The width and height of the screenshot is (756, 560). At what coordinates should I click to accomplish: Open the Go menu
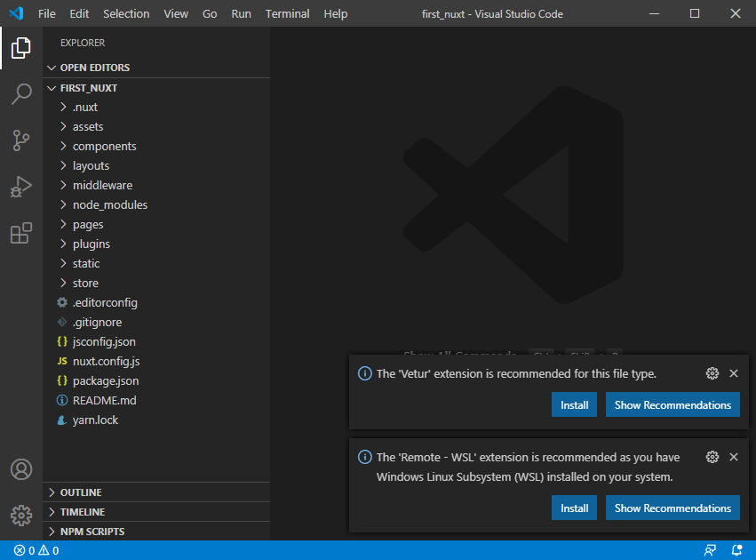pos(210,13)
